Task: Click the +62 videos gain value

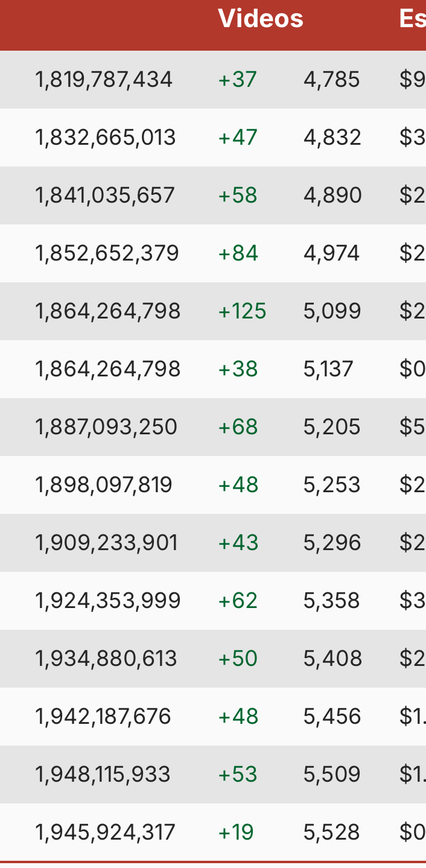Action: 238,601
